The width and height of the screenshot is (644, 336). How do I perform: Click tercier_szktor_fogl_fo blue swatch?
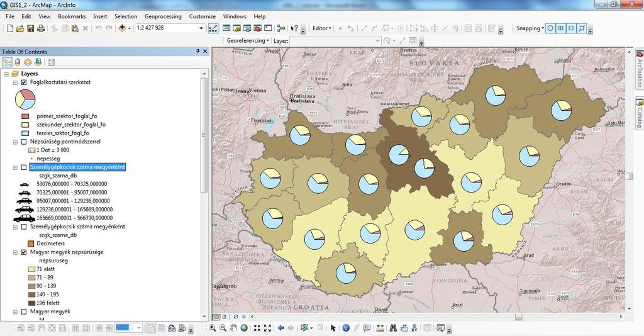click(25, 133)
